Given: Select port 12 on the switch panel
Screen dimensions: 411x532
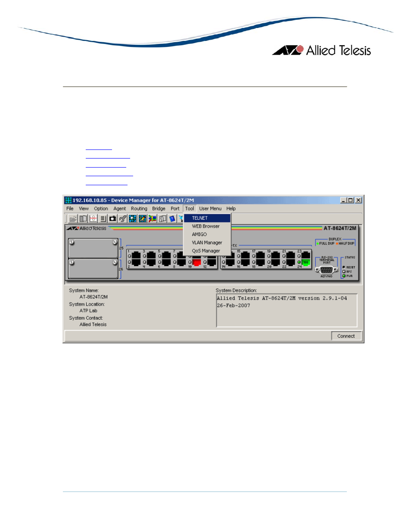Looking at the screenshot, I should coord(212,262).
